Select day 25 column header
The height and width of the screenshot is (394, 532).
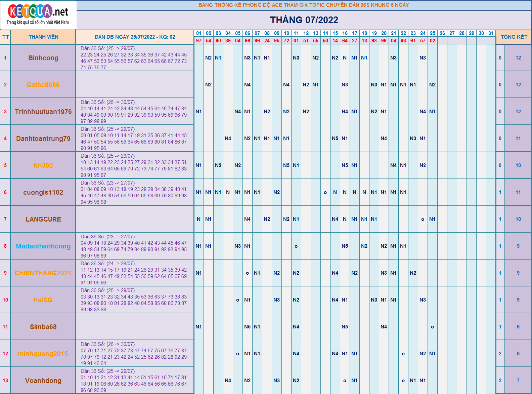pyautogui.click(x=433, y=33)
